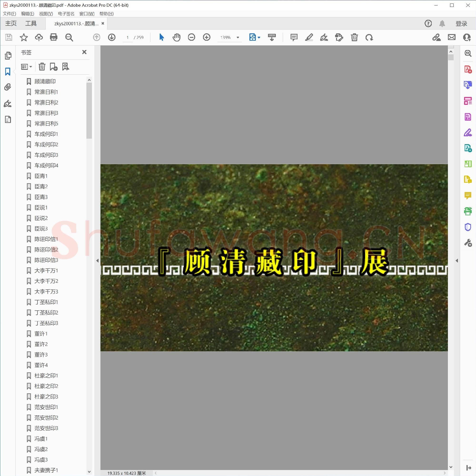This screenshot has height=476, width=476.
Task: Open the zoom percentage dropdown
Action: (238, 37)
